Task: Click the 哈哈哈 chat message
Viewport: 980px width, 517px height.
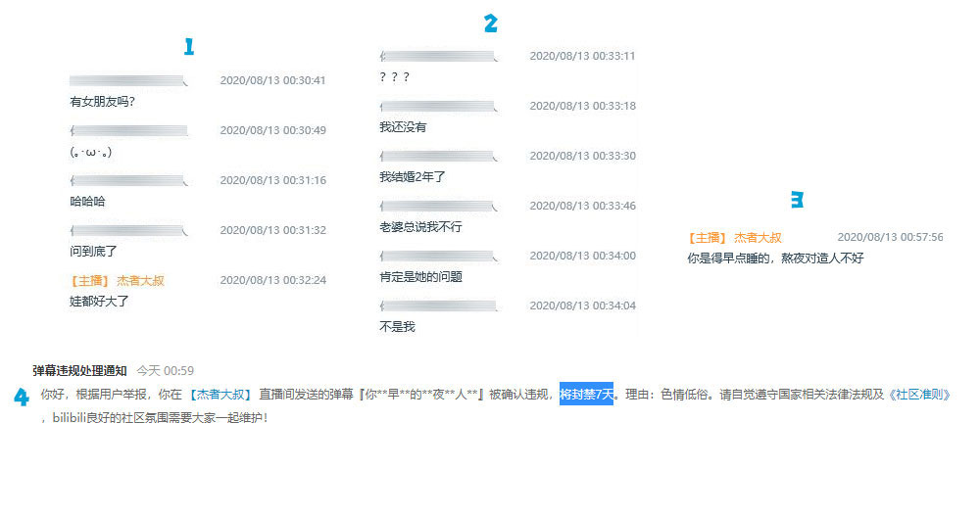Action: coord(87,202)
